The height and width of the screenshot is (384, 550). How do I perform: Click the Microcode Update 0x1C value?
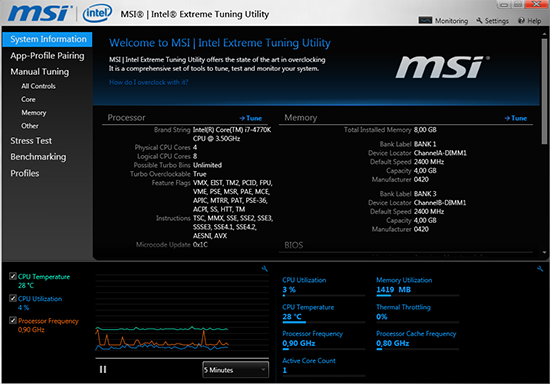[200, 244]
